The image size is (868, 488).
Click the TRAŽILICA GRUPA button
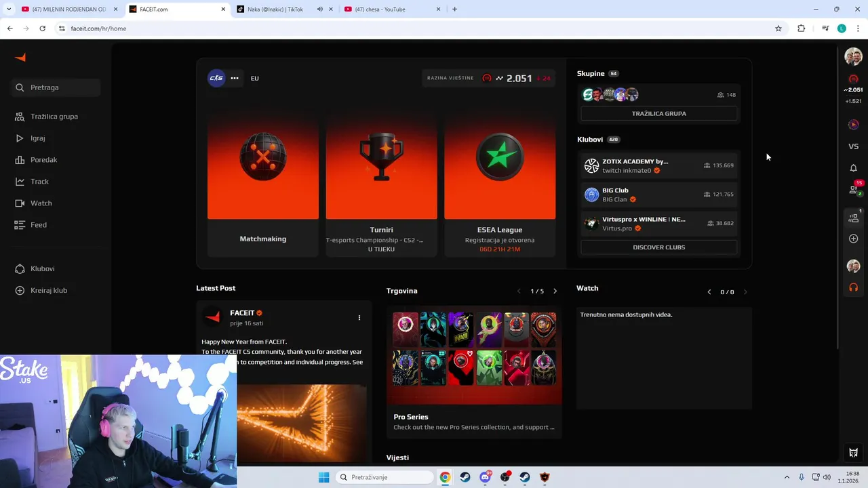(x=659, y=113)
